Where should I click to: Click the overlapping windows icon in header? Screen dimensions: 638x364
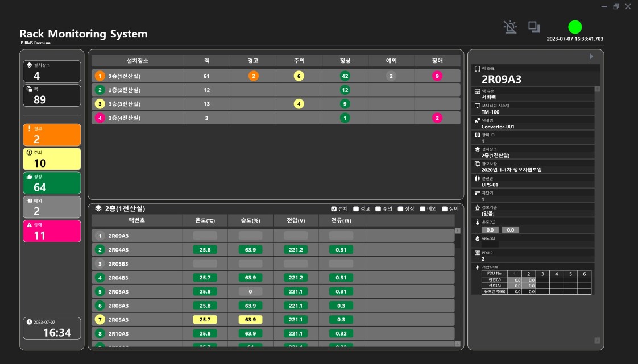click(534, 27)
